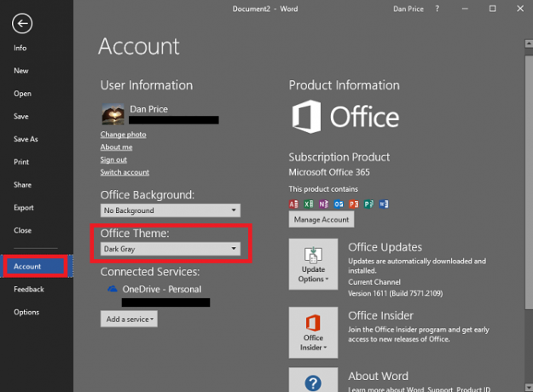Click the Manage Account button
533x392 pixels.
322,220
